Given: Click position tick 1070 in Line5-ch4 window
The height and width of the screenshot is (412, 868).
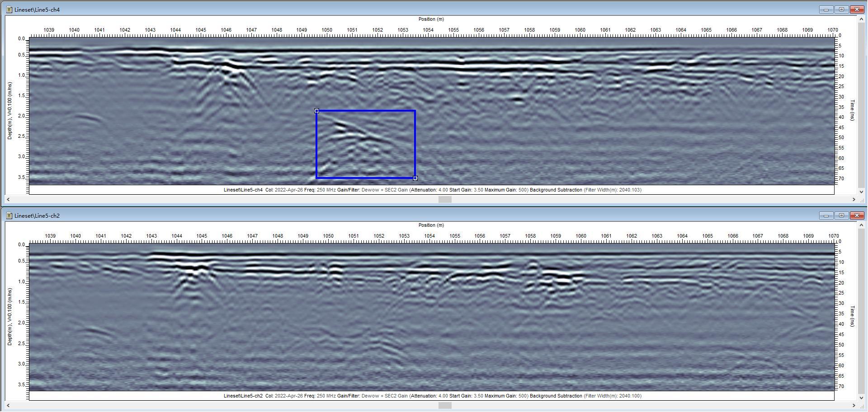Looking at the screenshot, I should (833, 30).
